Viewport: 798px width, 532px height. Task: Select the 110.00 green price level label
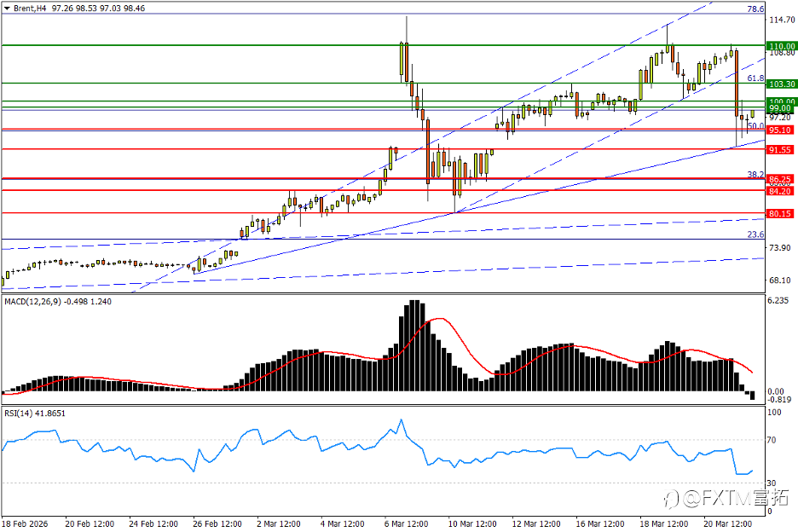(781, 46)
